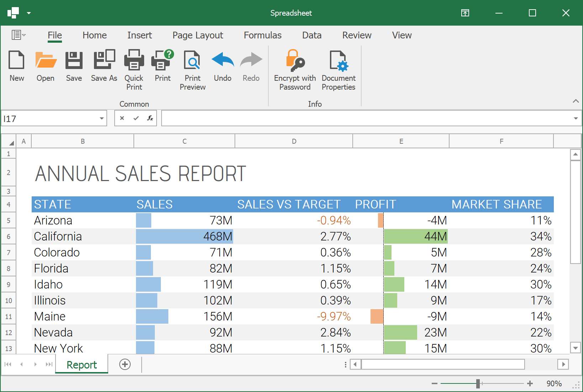The width and height of the screenshot is (583, 392).
Task: Collapse the ribbon with the chevron
Action: (x=576, y=101)
